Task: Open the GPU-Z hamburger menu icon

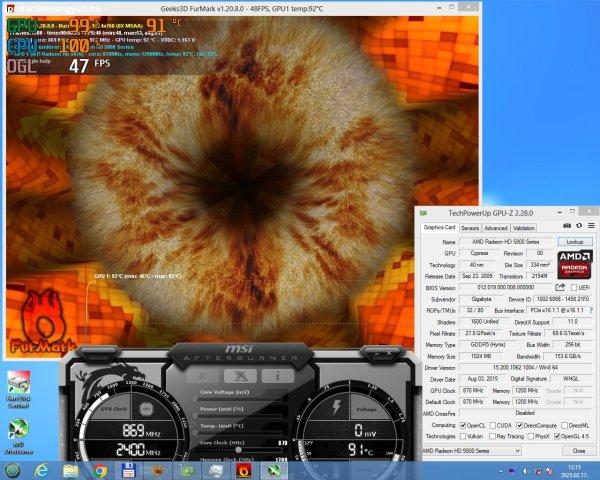Action: pyautogui.click(x=591, y=226)
